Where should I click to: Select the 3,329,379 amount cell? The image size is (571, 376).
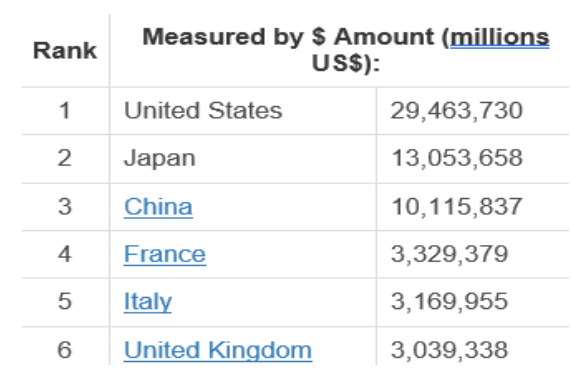(x=473, y=254)
